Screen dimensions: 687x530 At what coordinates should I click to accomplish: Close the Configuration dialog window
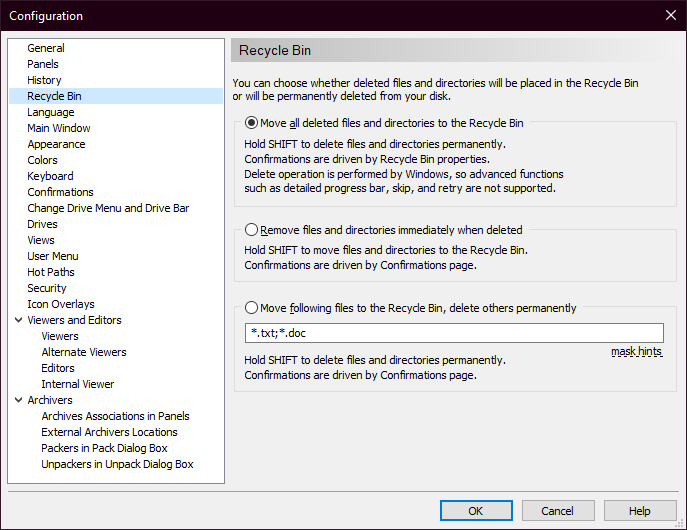(x=670, y=15)
